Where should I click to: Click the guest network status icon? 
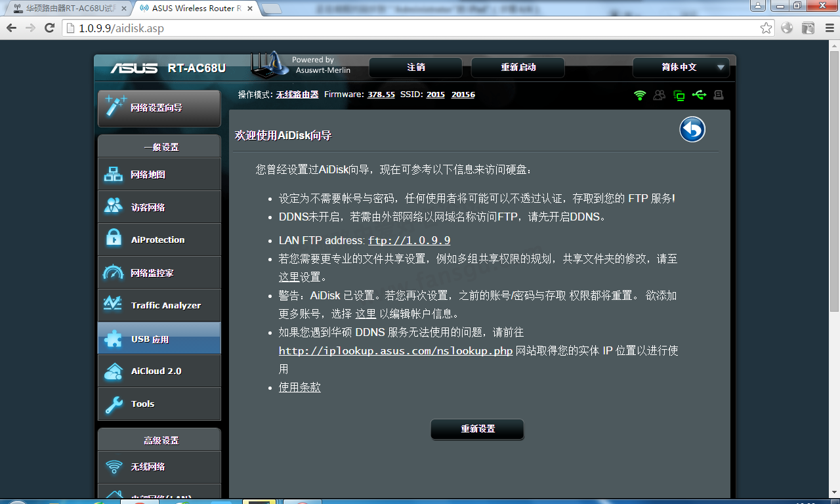660,95
